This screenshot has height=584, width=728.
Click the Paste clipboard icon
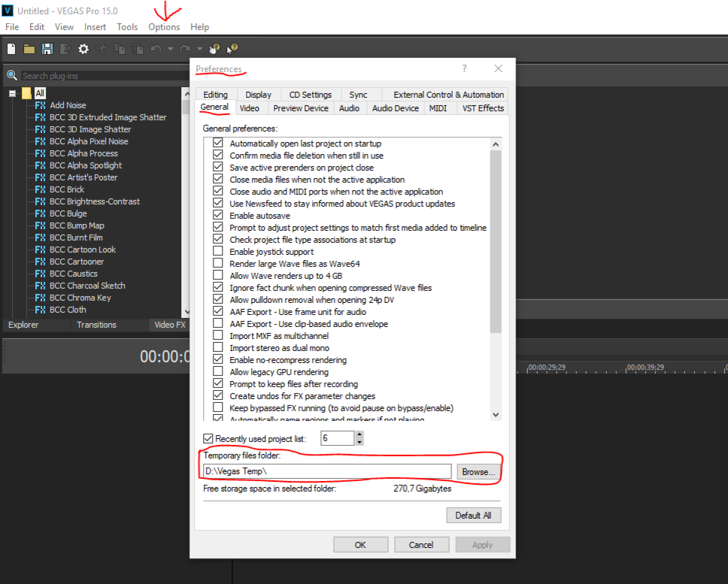[x=138, y=49]
